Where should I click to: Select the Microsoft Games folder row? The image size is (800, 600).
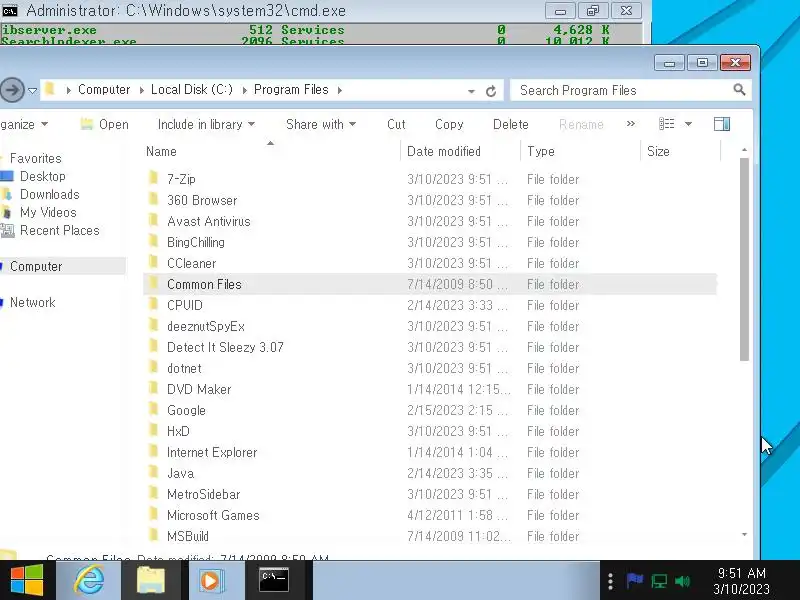pos(430,515)
